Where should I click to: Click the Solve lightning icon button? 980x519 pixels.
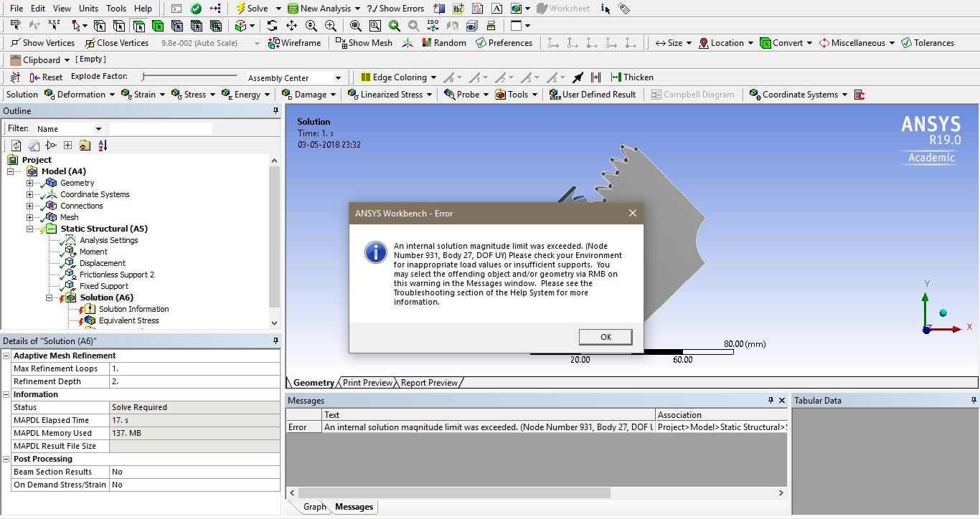pyautogui.click(x=241, y=9)
